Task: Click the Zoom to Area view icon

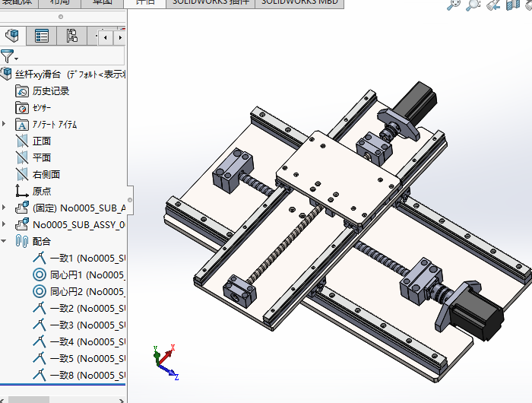Action: (x=473, y=5)
